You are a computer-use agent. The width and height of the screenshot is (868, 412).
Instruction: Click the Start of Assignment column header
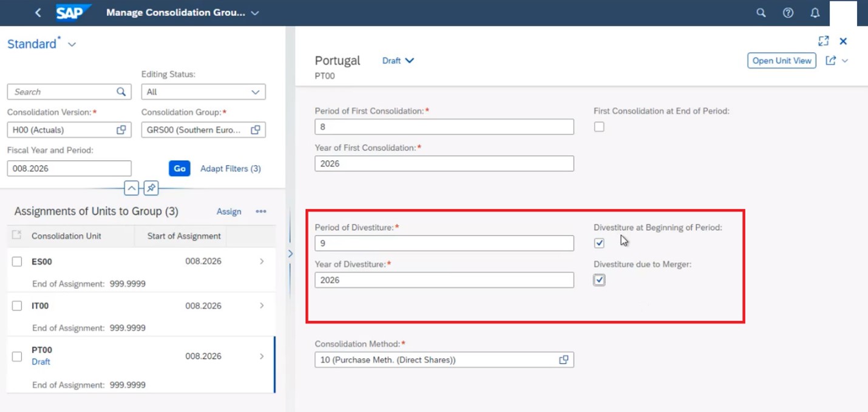(184, 236)
